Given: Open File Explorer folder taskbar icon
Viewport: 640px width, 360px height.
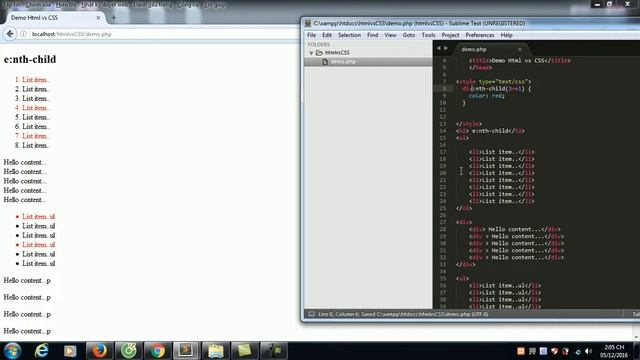Looking at the screenshot, I should [x=216, y=351].
